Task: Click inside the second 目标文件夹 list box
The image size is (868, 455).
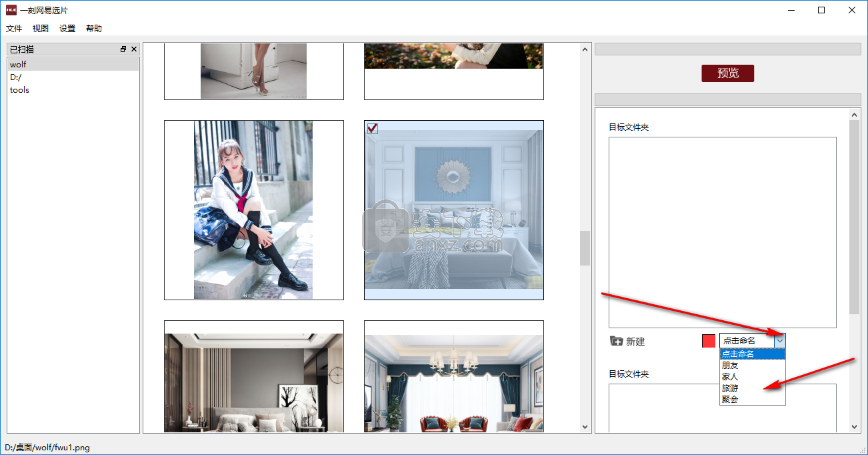Action: [x=723, y=408]
